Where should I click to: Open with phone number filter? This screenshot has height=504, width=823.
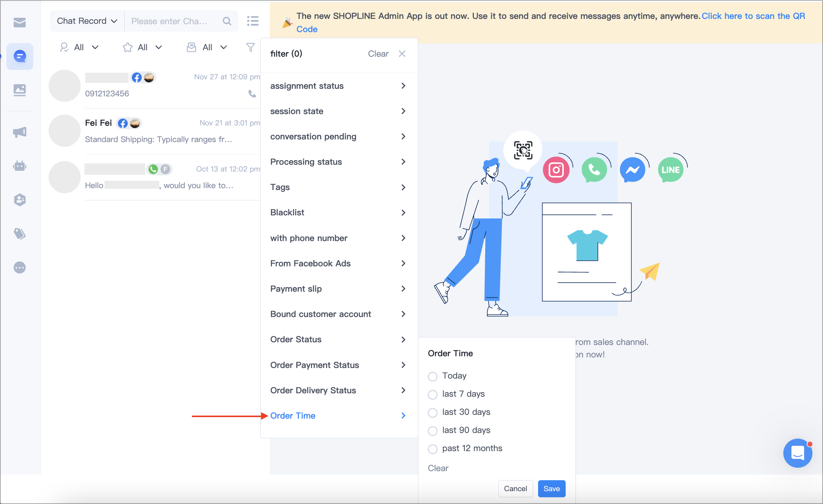point(339,238)
